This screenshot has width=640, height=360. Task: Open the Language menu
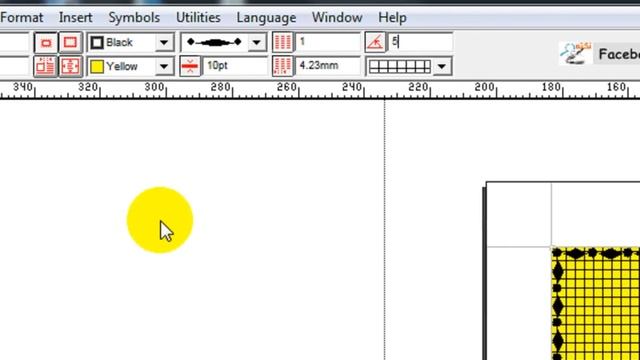point(266,18)
